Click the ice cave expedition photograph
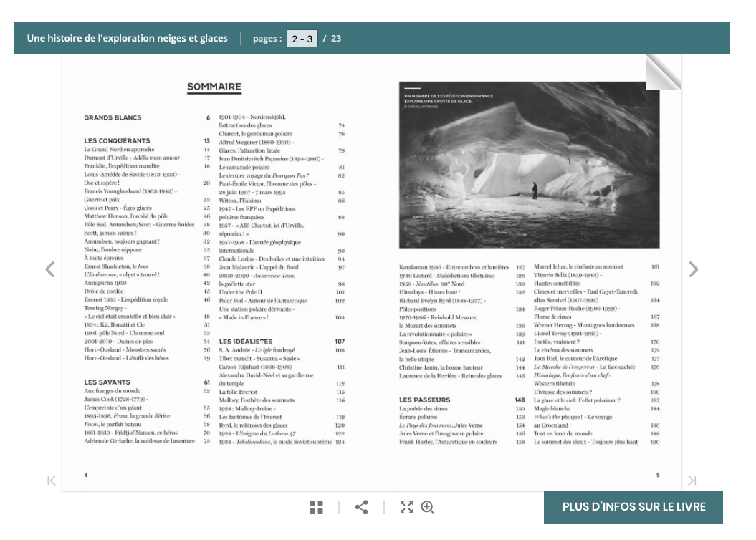This screenshot has width=756, height=540. coord(529,165)
